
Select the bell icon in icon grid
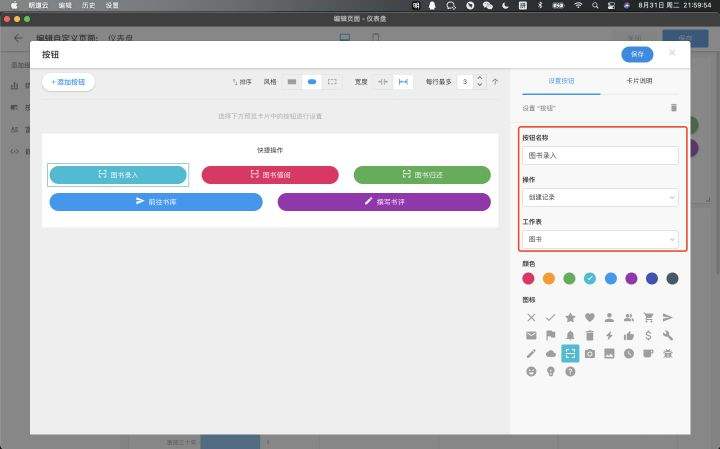[x=570, y=335]
